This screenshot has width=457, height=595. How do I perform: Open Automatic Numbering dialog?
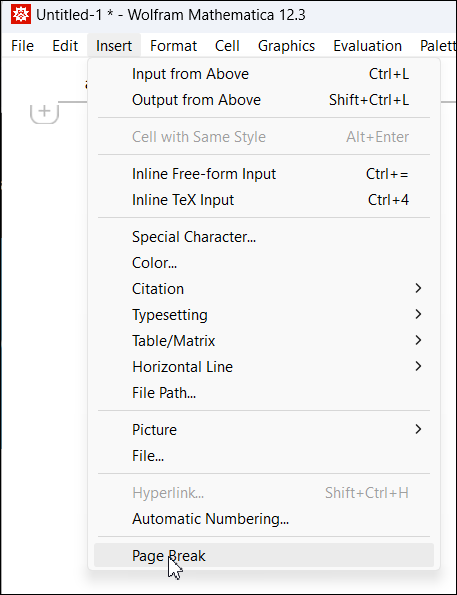pyautogui.click(x=264, y=519)
